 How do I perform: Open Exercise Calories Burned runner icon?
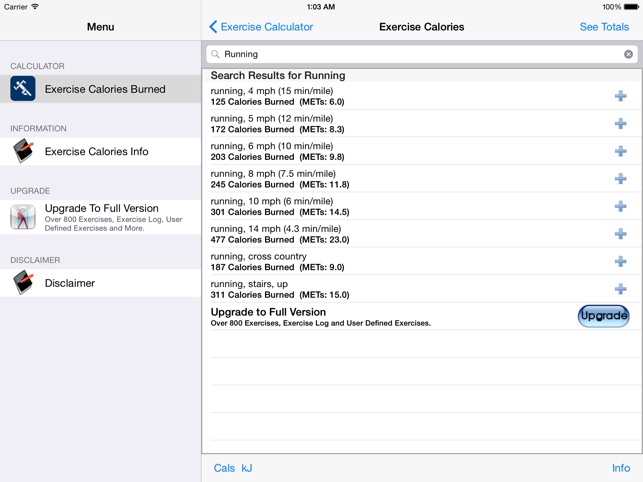(23, 89)
